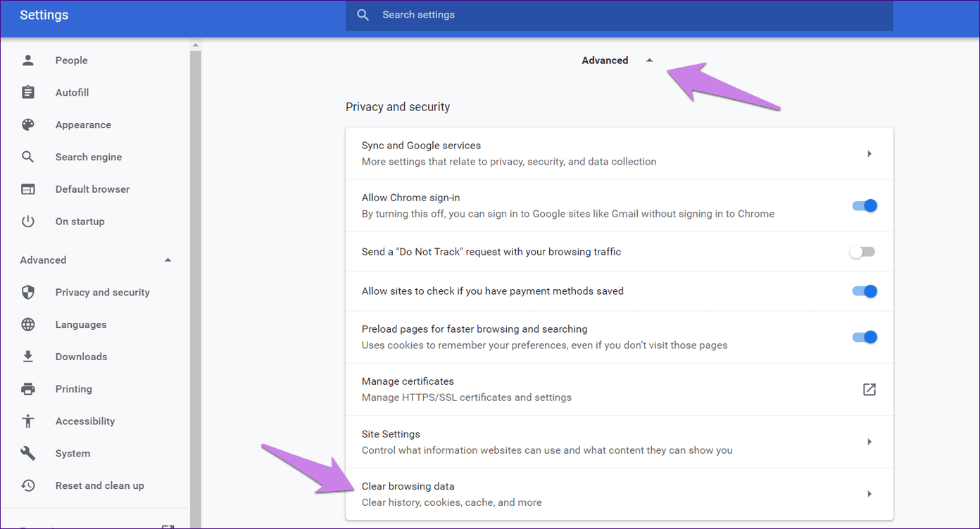Click the Printing printer icon
Image resolution: width=980 pixels, height=529 pixels.
click(28, 389)
